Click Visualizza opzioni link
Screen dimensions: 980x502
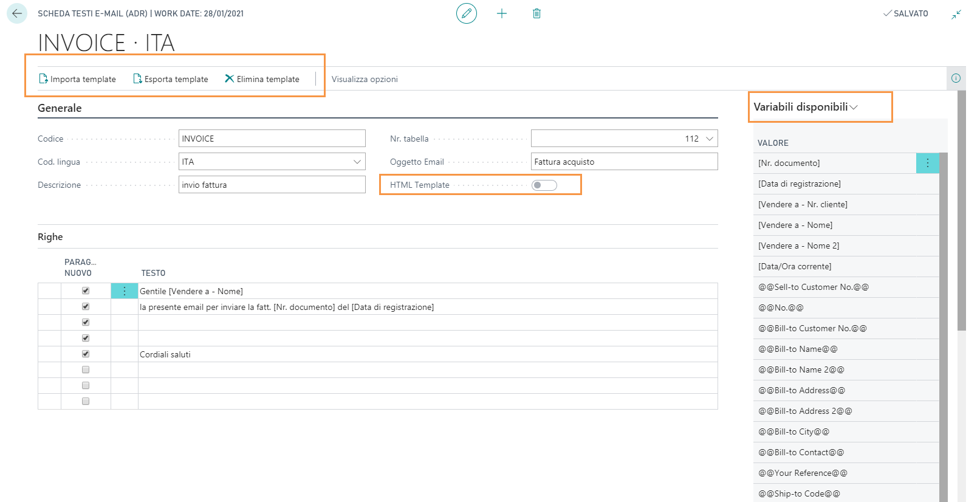click(x=365, y=79)
